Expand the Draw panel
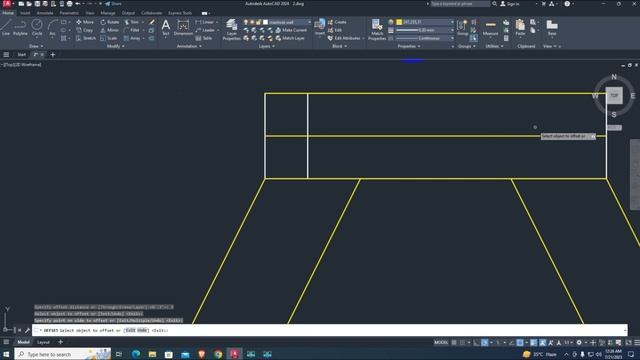Image resolution: width=640 pixels, height=360 pixels. tap(36, 46)
